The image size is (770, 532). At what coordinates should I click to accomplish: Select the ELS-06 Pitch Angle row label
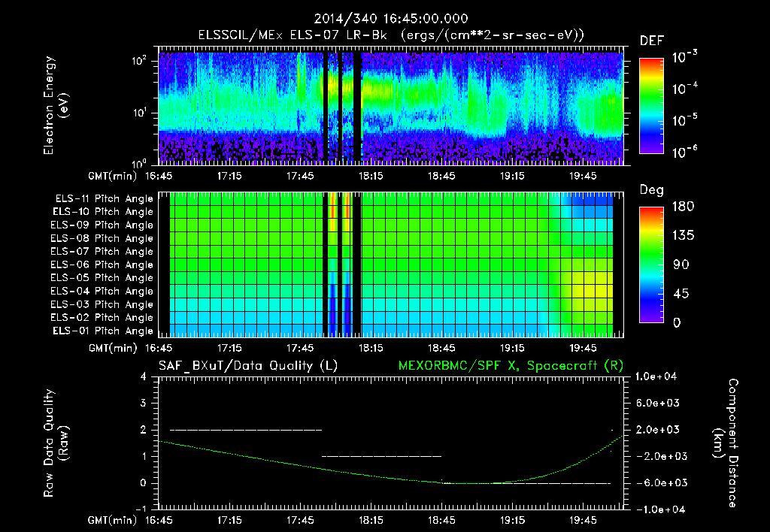click(x=102, y=264)
